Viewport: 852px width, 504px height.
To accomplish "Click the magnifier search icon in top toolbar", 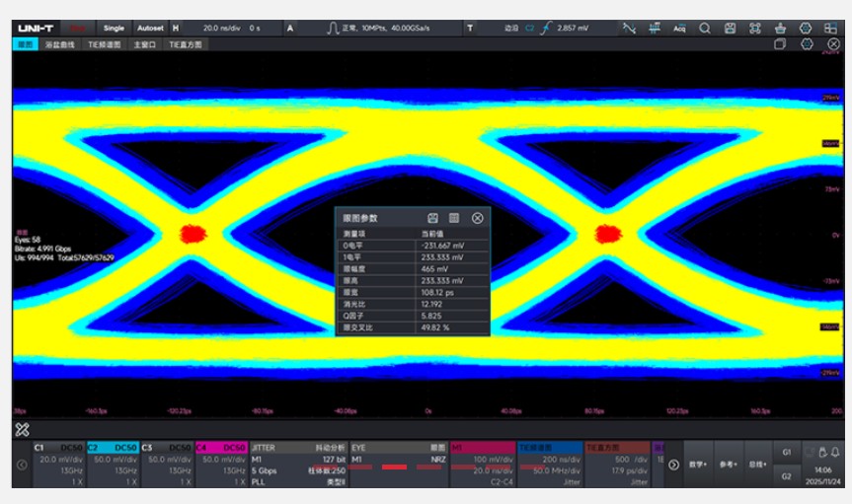I will click(x=705, y=29).
